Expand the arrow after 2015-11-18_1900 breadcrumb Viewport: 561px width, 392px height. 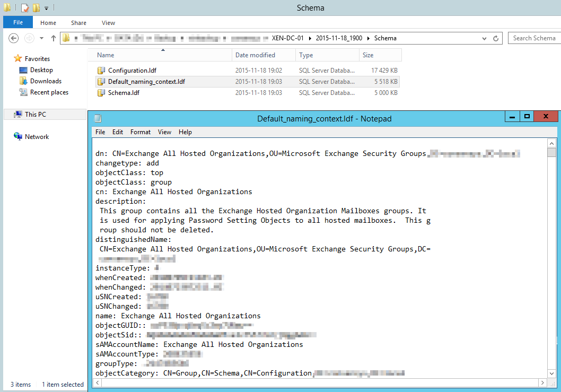click(x=369, y=38)
